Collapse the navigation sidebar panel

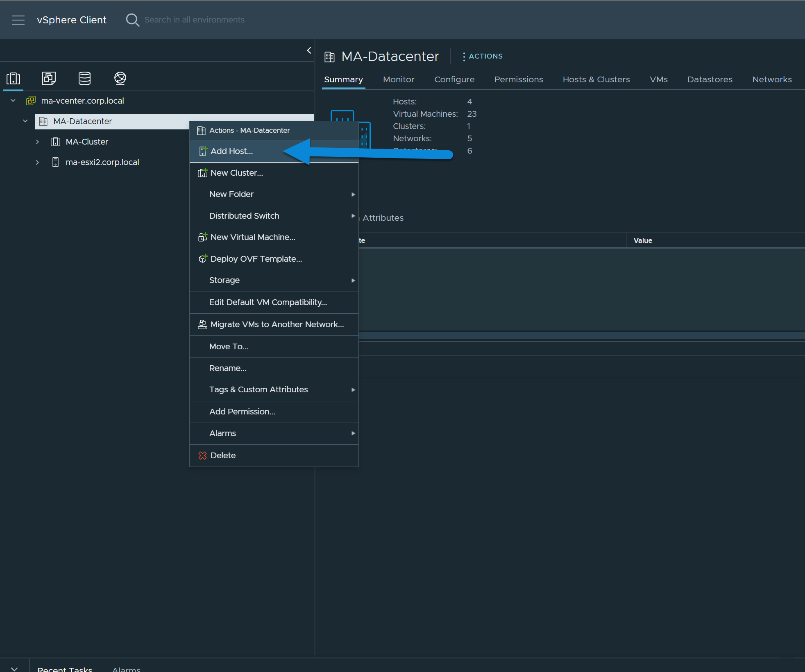tap(309, 50)
